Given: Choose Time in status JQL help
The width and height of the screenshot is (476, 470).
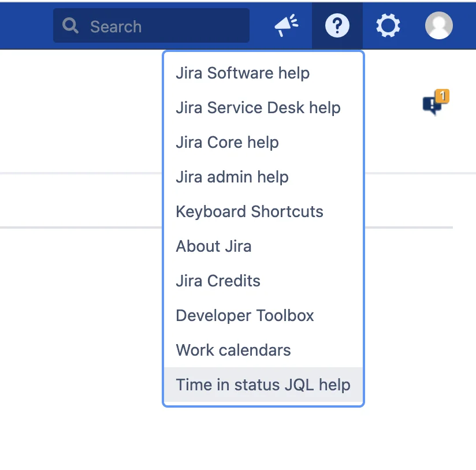Looking at the screenshot, I should click(263, 385).
